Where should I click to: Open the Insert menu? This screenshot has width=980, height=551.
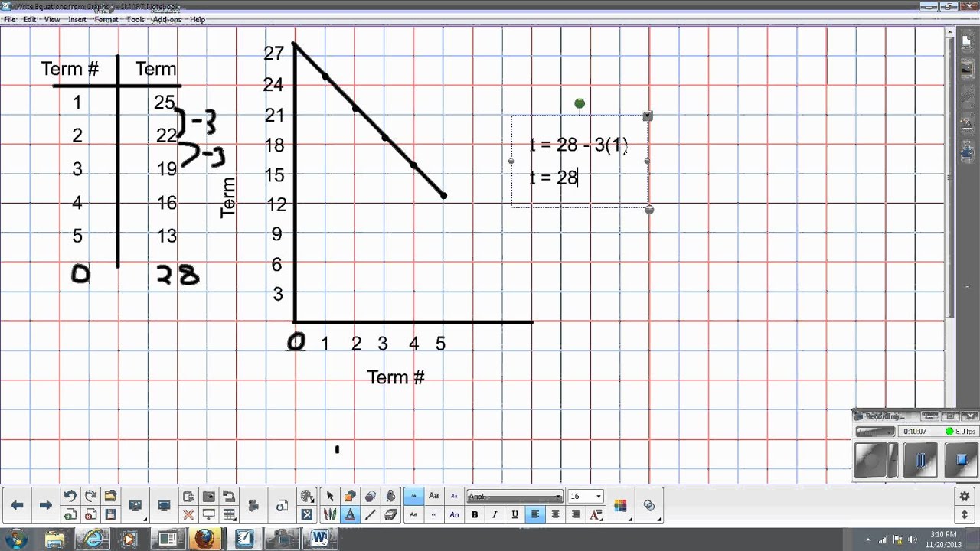click(x=77, y=19)
